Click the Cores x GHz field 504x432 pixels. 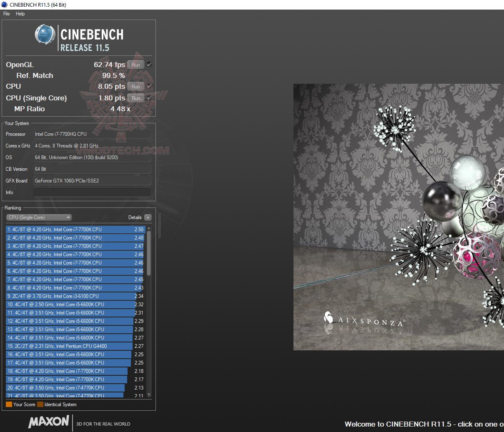(x=92, y=146)
